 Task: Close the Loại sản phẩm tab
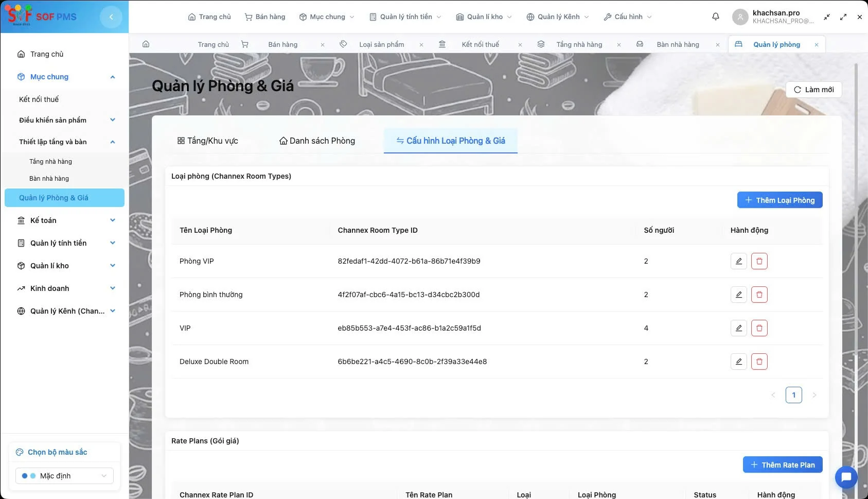421,45
